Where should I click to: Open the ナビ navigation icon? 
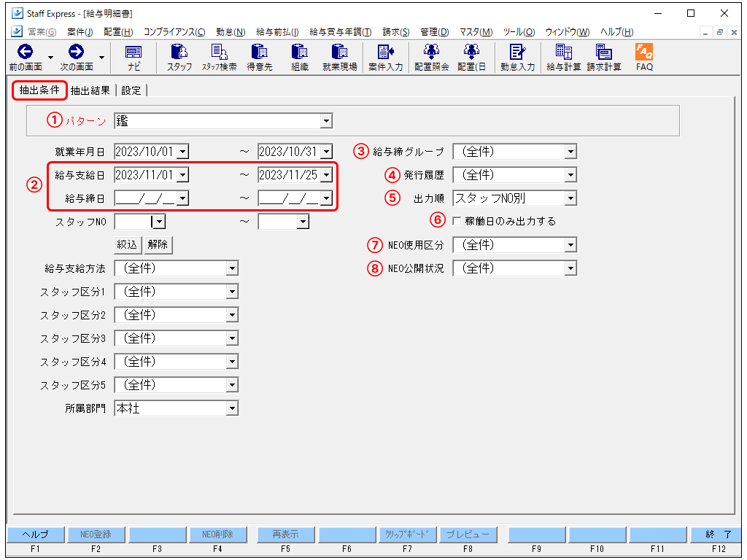coord(133,57)
